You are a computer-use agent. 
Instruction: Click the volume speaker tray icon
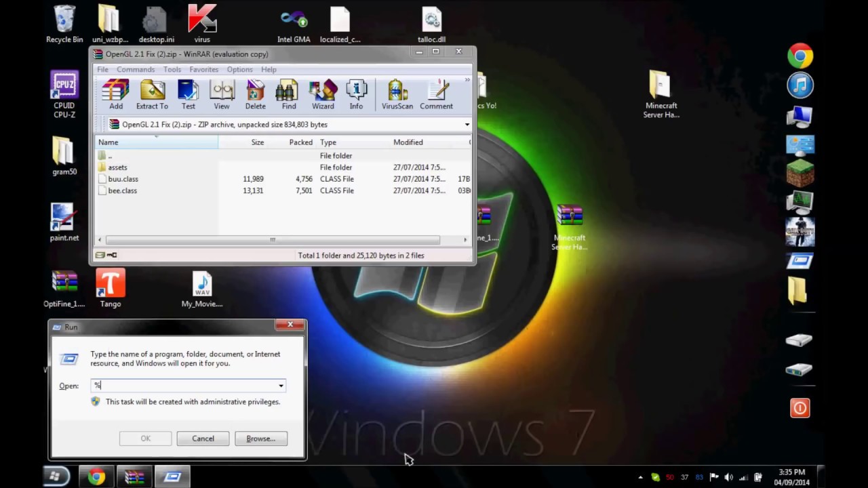pos(729,477)
